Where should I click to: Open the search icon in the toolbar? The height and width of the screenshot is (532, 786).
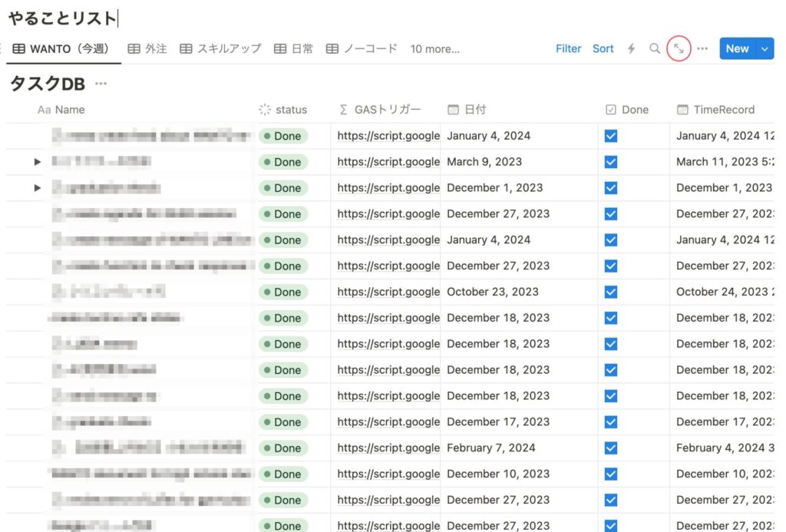[x=655, y=48]
